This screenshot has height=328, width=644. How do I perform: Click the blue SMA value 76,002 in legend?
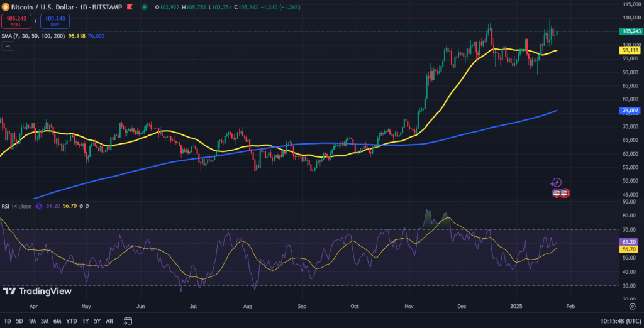(x=96, y=36)
